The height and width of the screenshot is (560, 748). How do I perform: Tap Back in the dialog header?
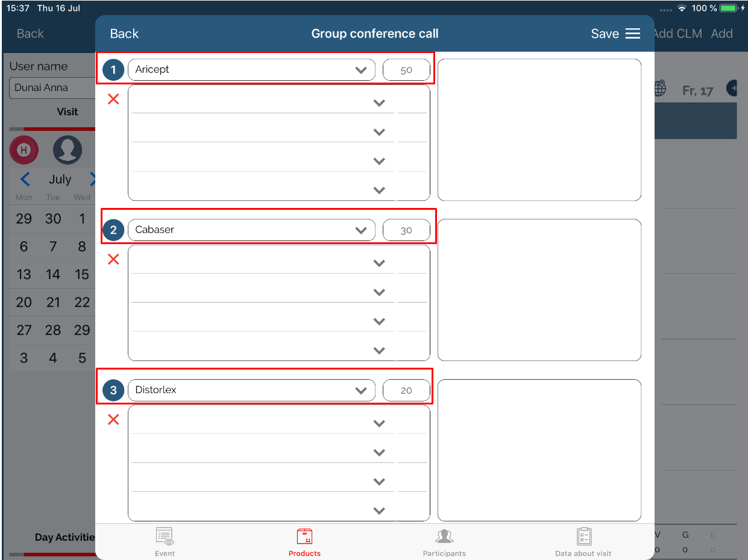point(124,34)
